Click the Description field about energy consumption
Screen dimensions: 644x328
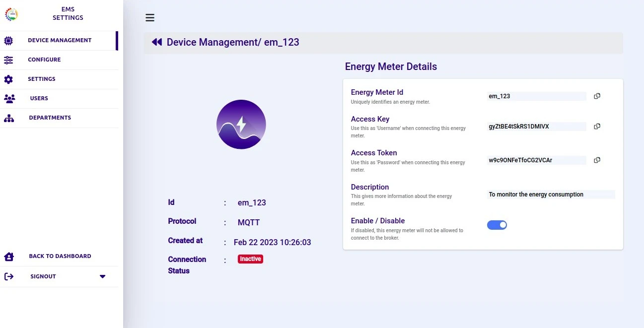click(551, 195)
